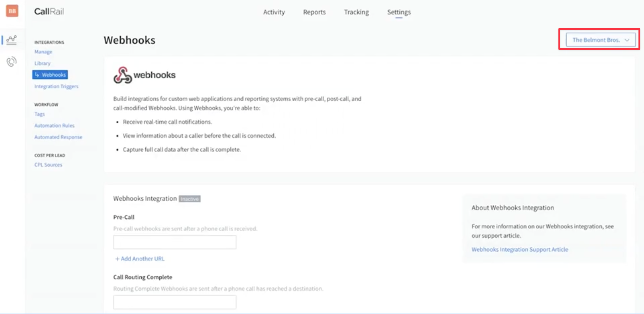The image size is (644, 314).
Task: Expand The Belmont Bros. company dropdown
Action: tap(600, 40)
